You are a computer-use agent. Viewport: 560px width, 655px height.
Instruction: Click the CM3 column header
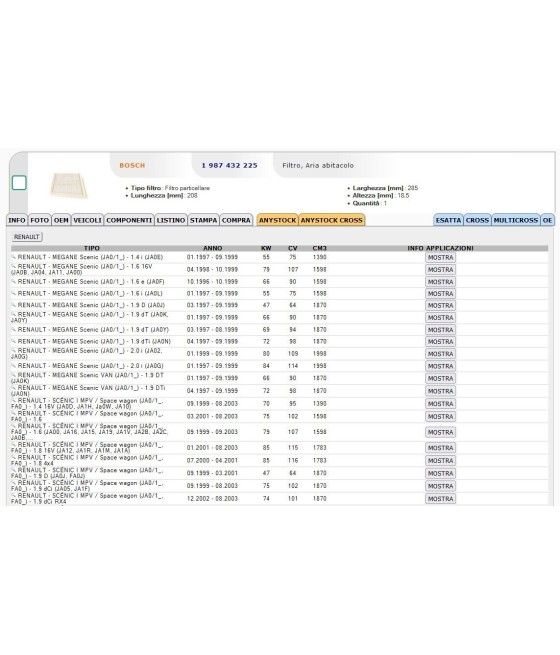(319, 248)
